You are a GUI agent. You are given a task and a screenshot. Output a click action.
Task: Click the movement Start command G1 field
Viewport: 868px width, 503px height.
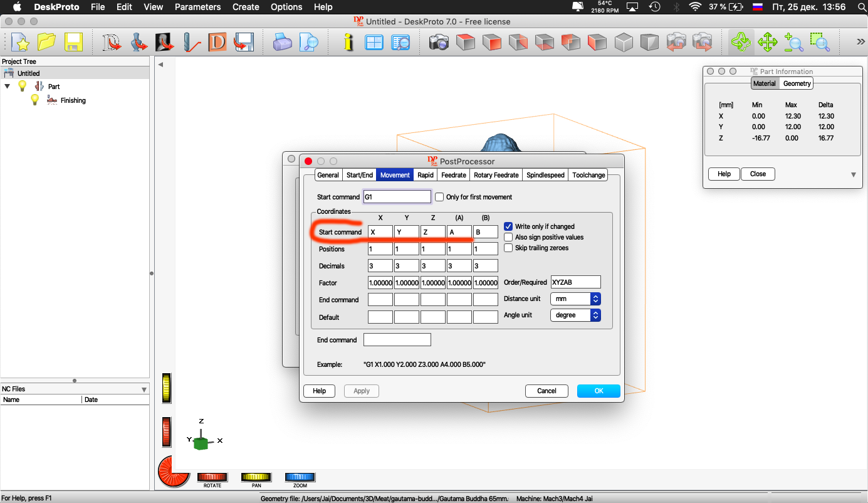click(x=397, y=197)
